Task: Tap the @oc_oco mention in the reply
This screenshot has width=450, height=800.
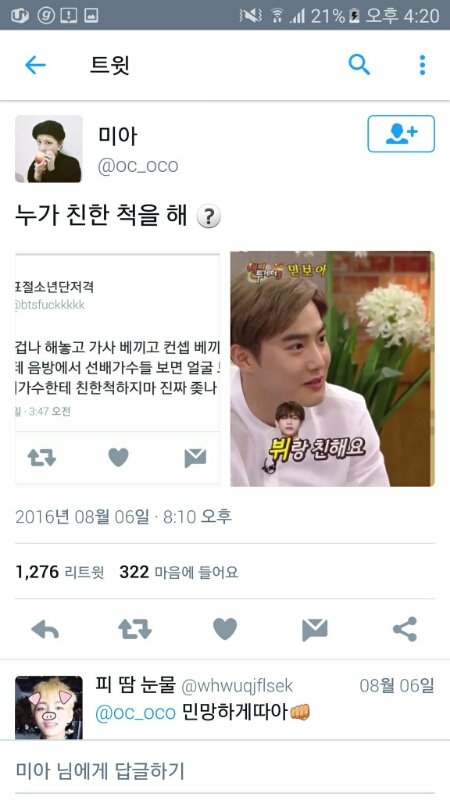Action: click(x=135, y=712)
